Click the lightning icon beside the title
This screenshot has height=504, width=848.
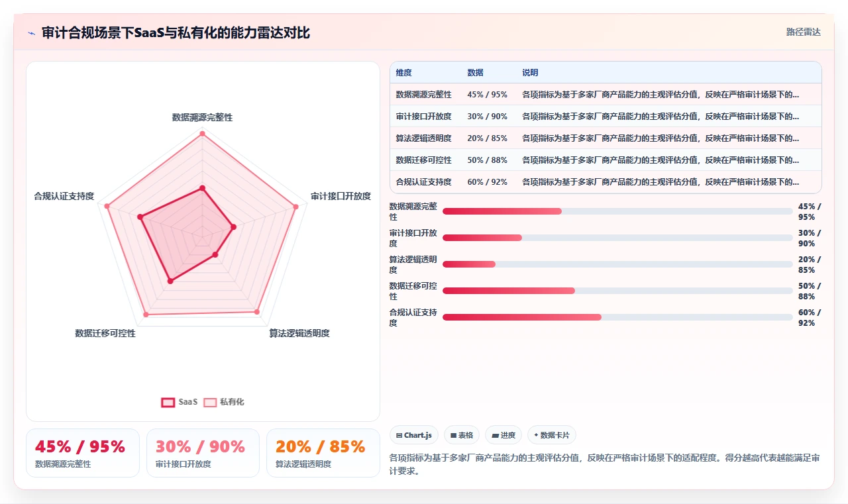32,33
